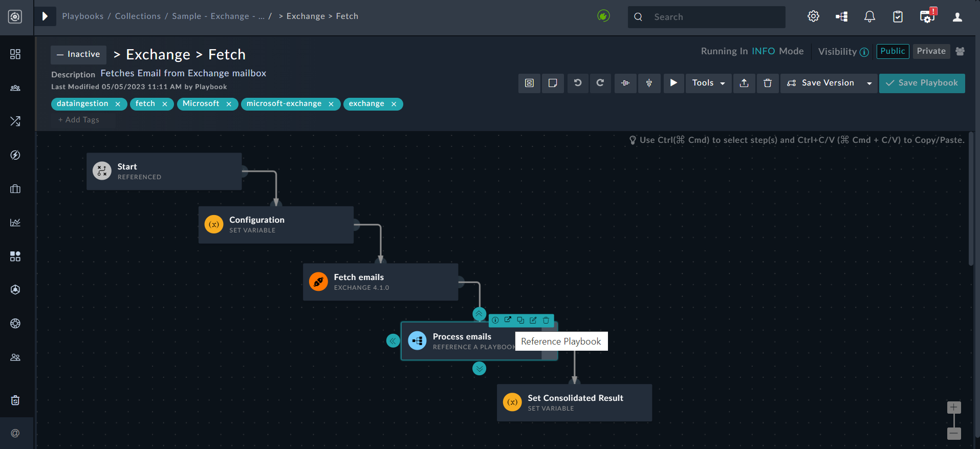This screenshot has width=980, height=449.
Task: Set visibility to Public
Action: pyautogui.click(x=892, y=51)
